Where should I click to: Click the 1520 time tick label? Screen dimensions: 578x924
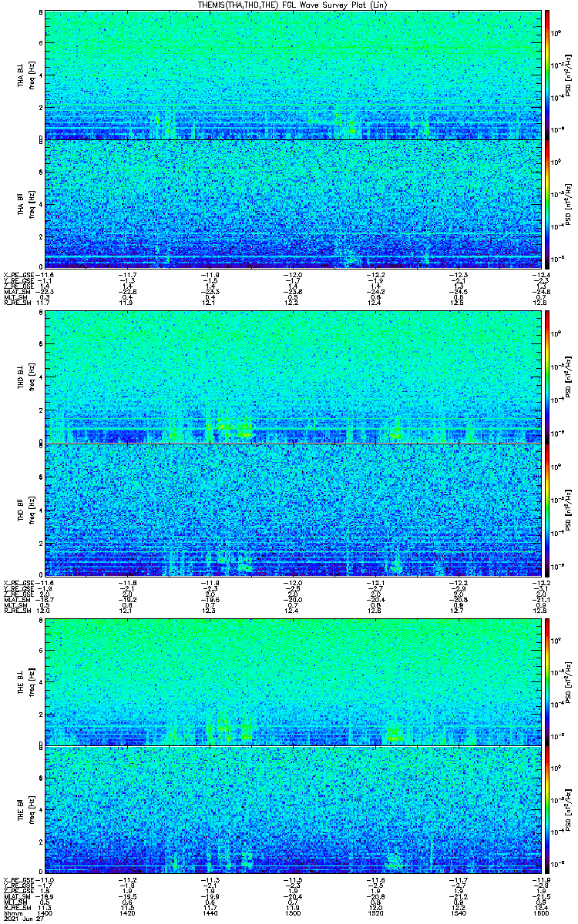click(x=375, y=913)
